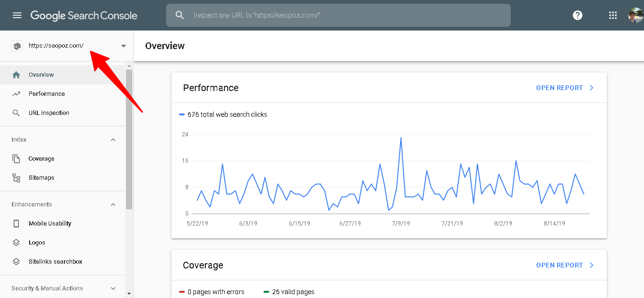Open the Help question mark icon
644x298 pixels.
tap(578, 15)
